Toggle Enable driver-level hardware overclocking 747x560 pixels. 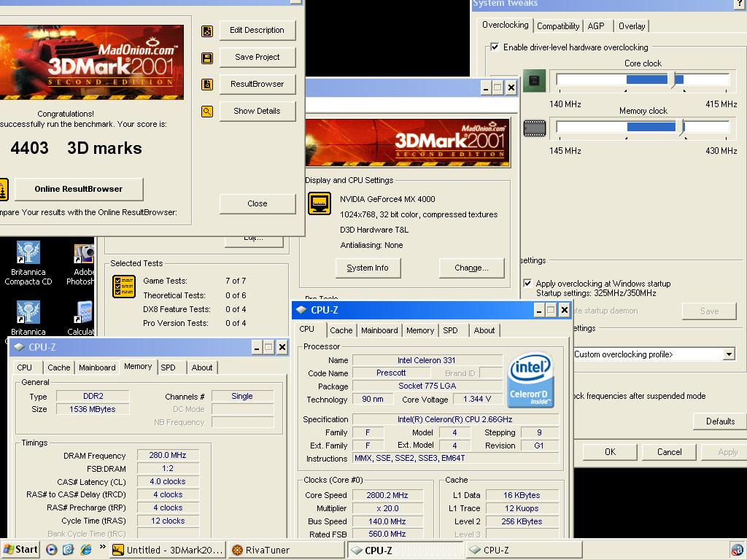coord(495,47)
